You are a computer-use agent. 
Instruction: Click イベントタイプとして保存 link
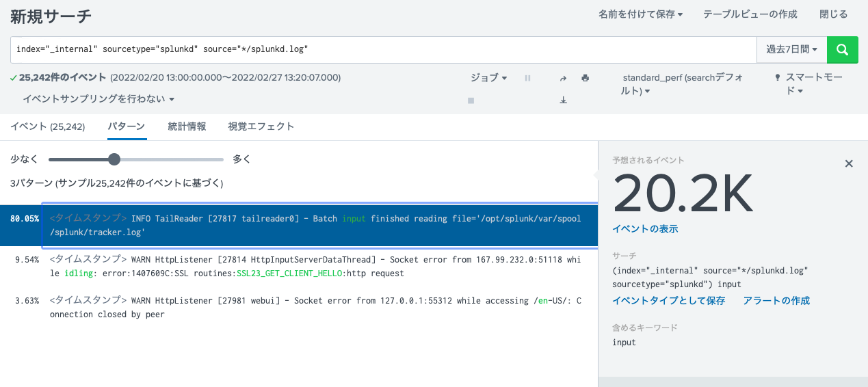(668, 301)
